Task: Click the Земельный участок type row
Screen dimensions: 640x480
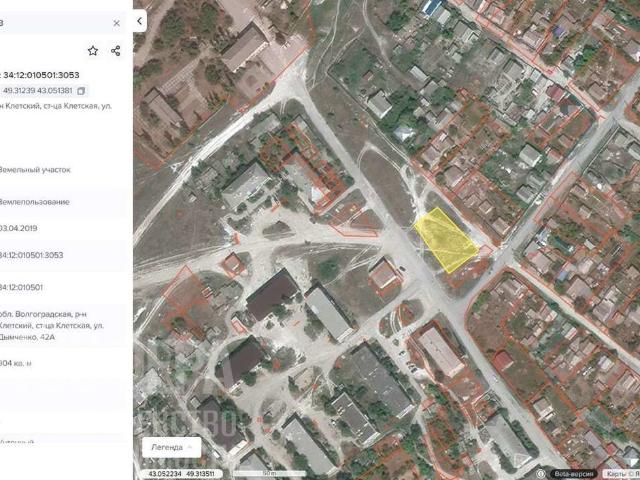Action: [x=36, y=170]
